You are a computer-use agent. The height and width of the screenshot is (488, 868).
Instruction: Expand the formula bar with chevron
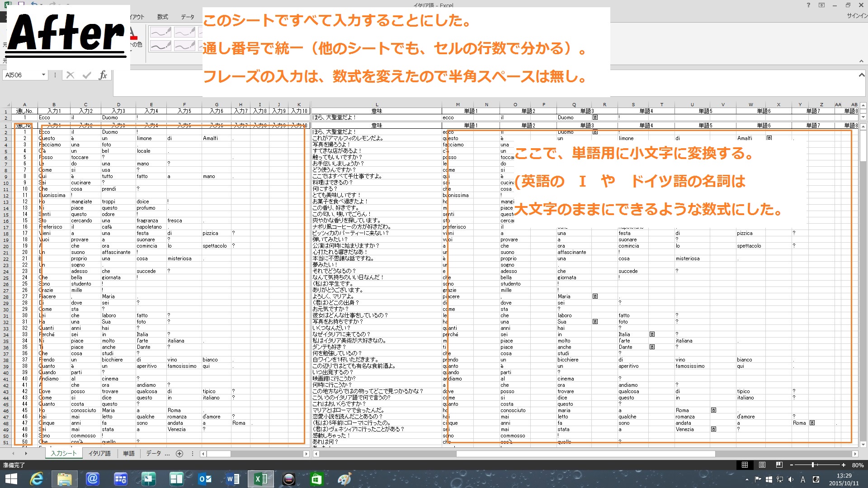[x=862, y=75]
